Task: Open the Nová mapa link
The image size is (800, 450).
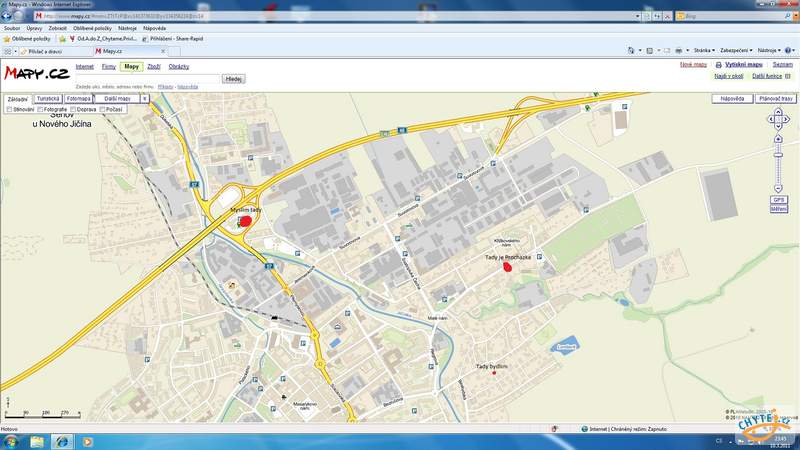Action: point(693,65)
